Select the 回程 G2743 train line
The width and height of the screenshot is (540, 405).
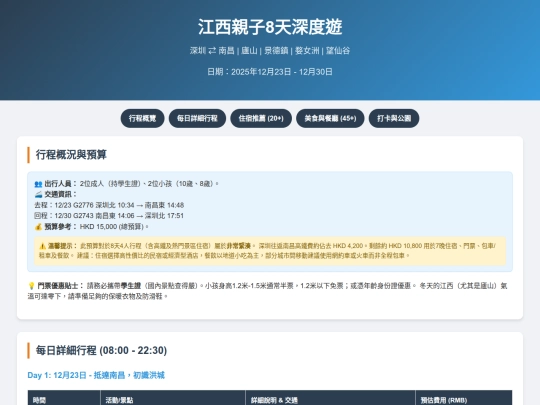tap(109, 216)
